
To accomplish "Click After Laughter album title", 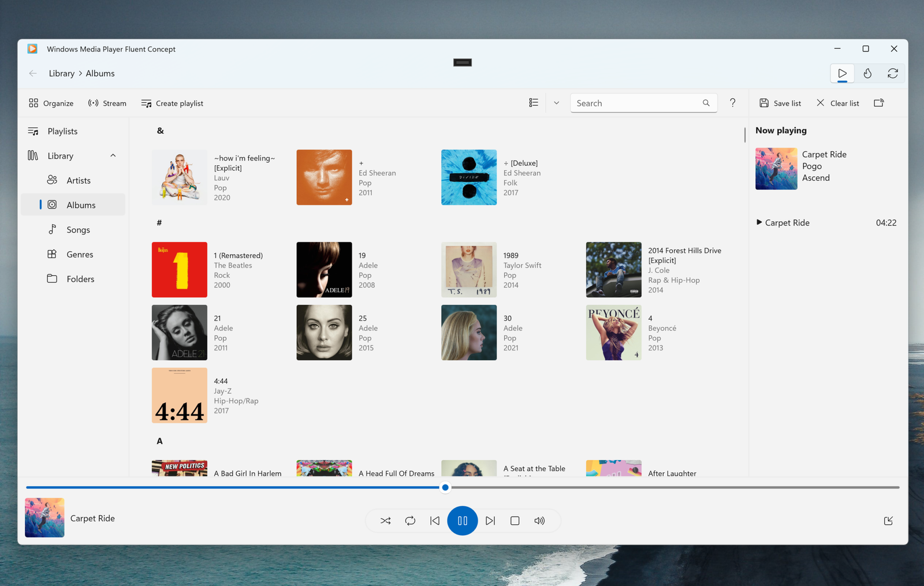I will 672,473.
